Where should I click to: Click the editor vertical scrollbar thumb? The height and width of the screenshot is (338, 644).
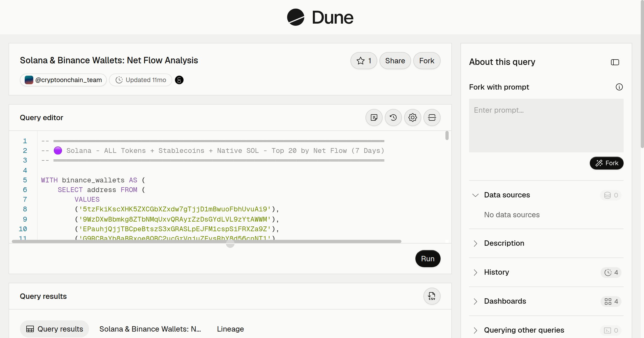447,135
